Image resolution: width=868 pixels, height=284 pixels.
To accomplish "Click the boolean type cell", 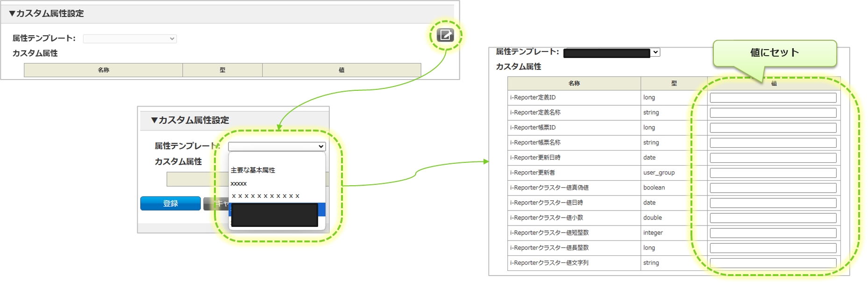I will (x=674, y=188).
